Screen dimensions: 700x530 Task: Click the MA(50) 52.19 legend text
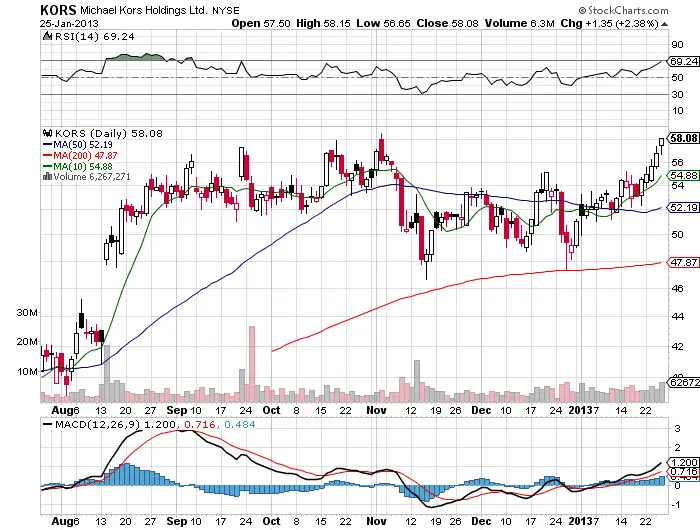(x=83, y=145)
